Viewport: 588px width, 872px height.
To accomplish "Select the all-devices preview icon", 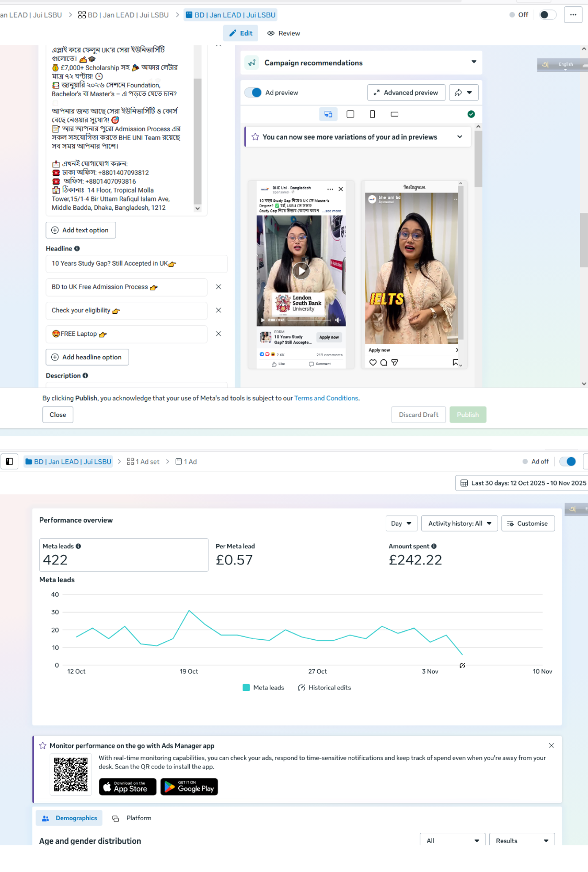I will point(328,114).
